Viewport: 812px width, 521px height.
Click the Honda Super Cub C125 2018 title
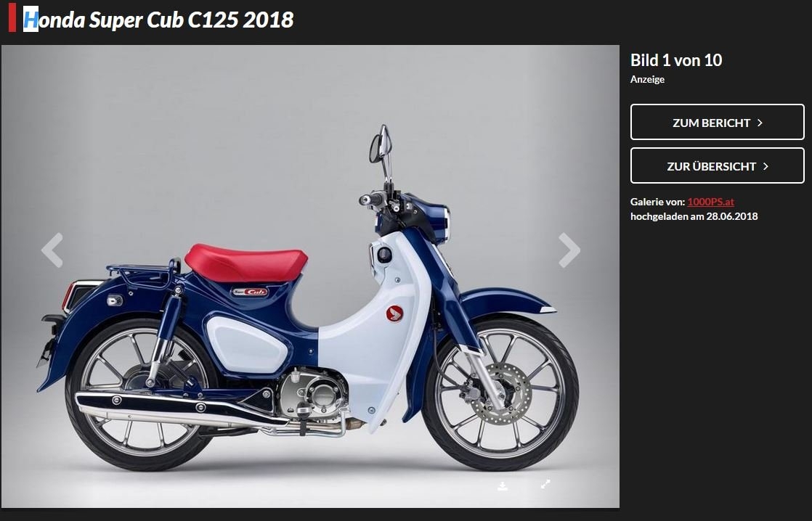(x=158, y=20)
